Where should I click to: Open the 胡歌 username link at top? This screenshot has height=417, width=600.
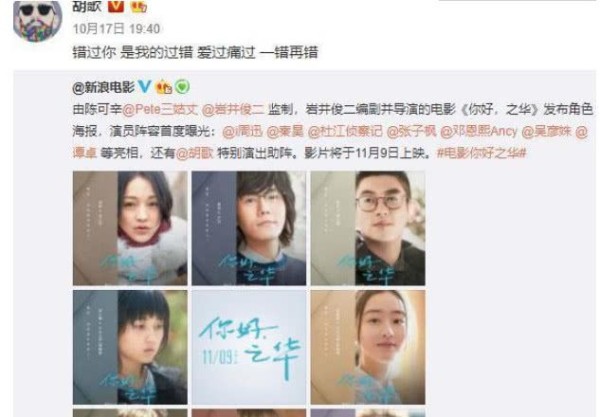[87, 6]
